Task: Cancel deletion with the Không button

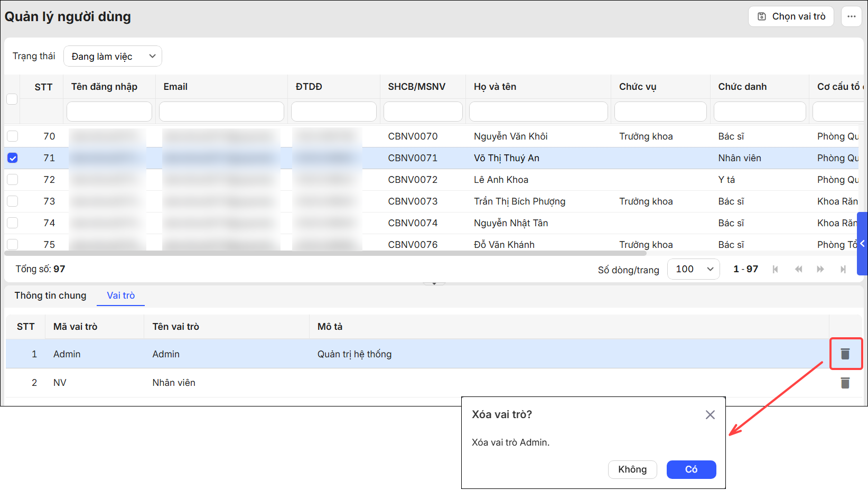Action: pos(632,469)
